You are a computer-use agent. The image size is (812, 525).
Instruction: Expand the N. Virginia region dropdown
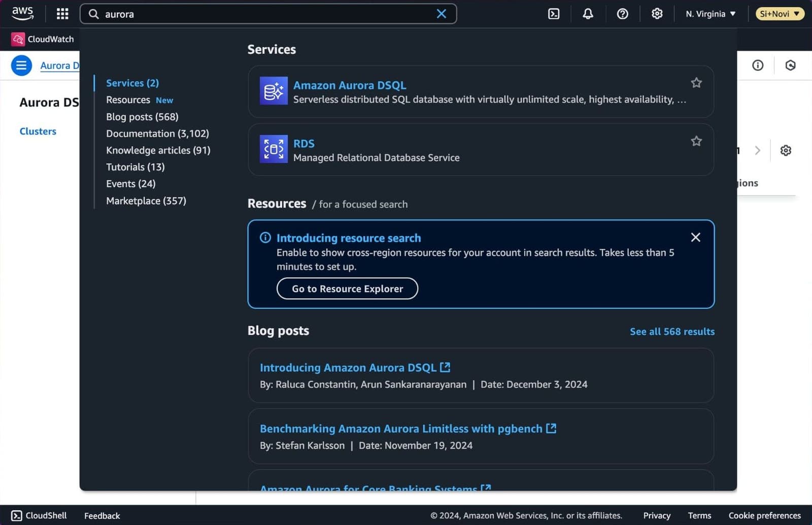click(x=710, y=14)
